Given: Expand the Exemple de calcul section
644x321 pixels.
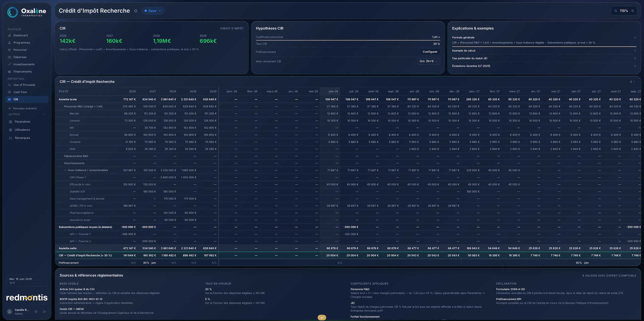Looking at the screenshot, I should click(544, 51).
